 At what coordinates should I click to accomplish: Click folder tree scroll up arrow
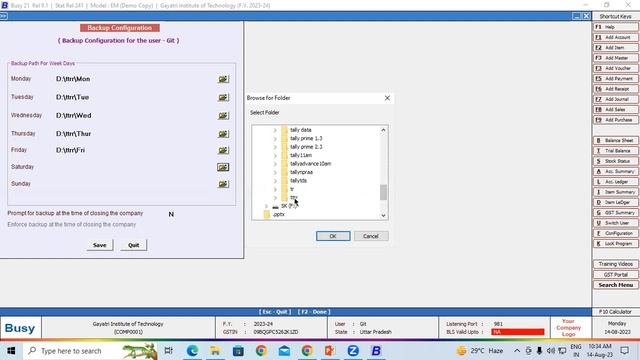click(383, 130)
